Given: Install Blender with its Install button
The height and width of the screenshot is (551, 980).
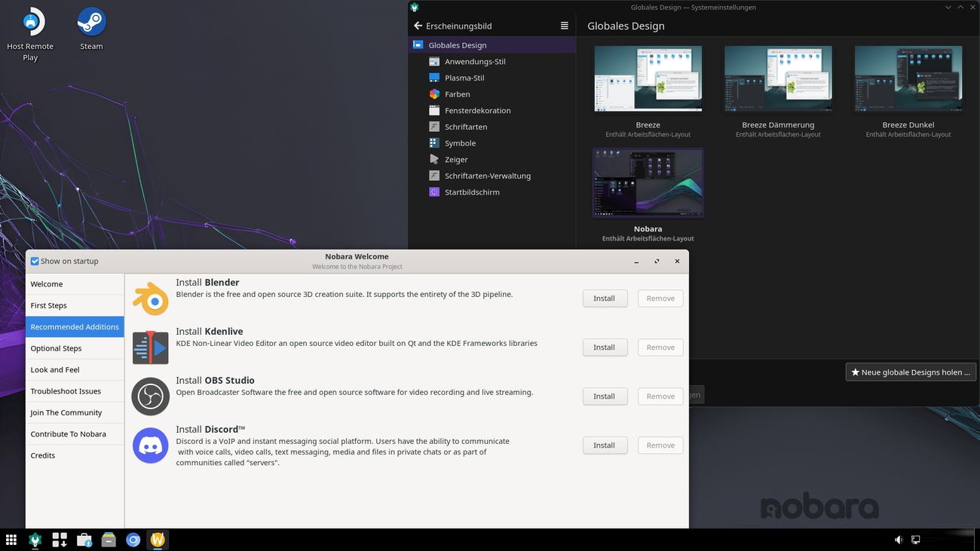Looking at the screenshot, I should (x=605, y=298).
